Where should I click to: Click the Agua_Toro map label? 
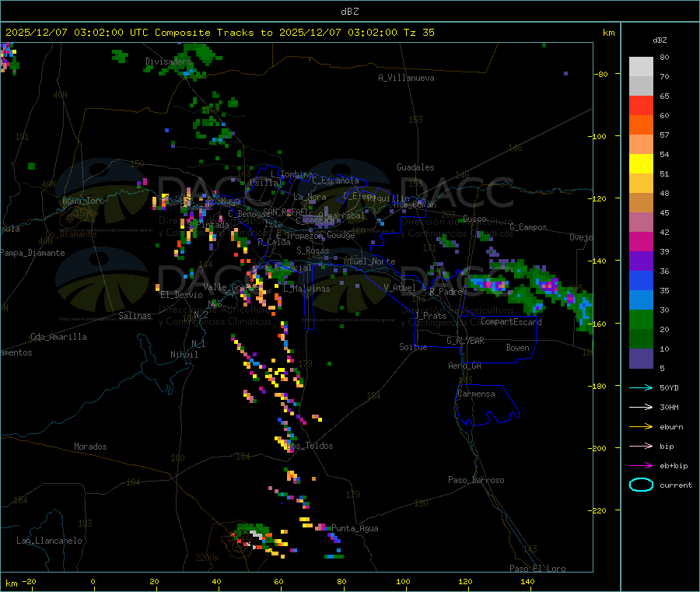(83, 201)
